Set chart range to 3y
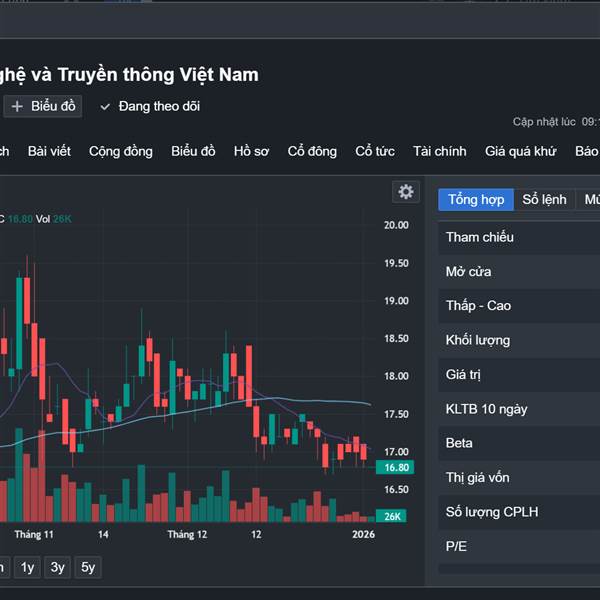Image resolution: width=600 pixels, height=600 pixels. [57, 567]
